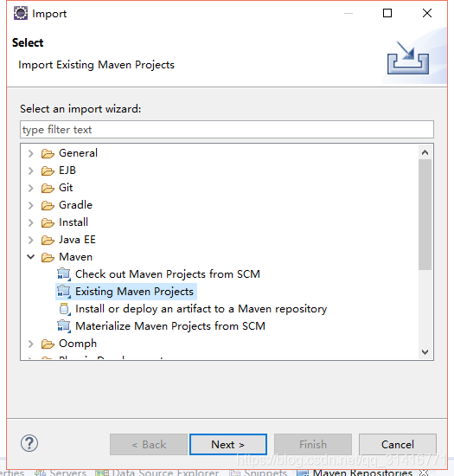The width and height of the screenshot is (454, 476).
Task: Focus the type filter text field
Action: 227,130
